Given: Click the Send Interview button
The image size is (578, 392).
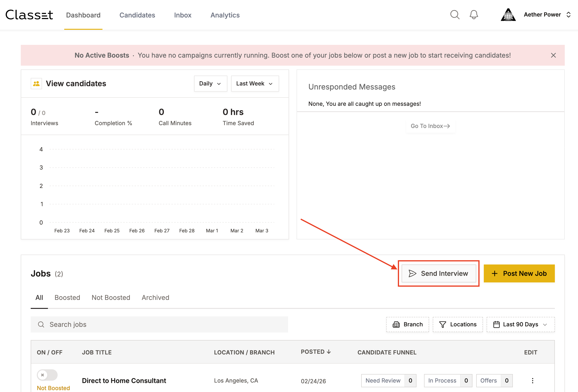Looking at the screenshot, I should coord(439,273).
